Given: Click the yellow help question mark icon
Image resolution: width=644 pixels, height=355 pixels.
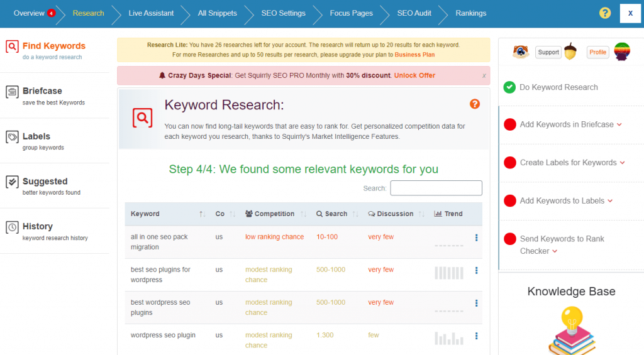Looking at the screenshot, I should click(x=604, y=13).
